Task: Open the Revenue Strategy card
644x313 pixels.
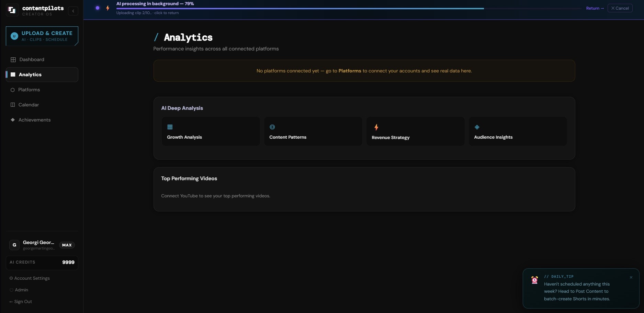Action: tap(415, 131)
